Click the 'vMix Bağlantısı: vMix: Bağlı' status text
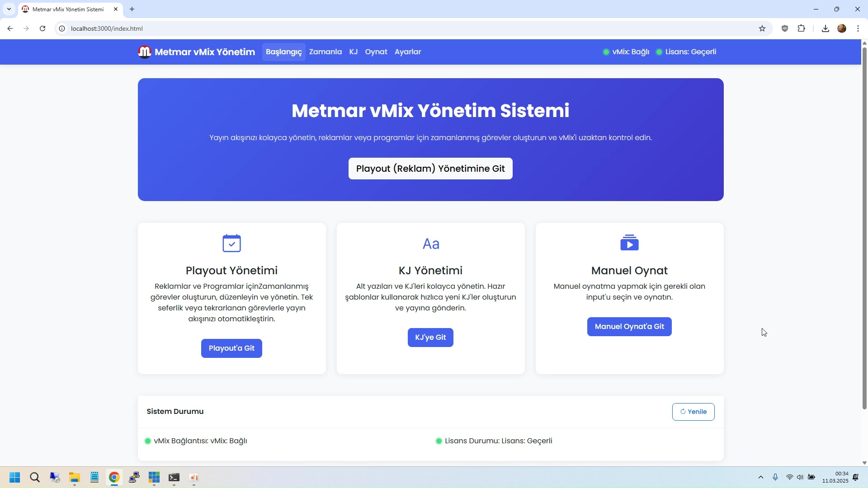Screen dimensions: 868x488 [201, 441]
